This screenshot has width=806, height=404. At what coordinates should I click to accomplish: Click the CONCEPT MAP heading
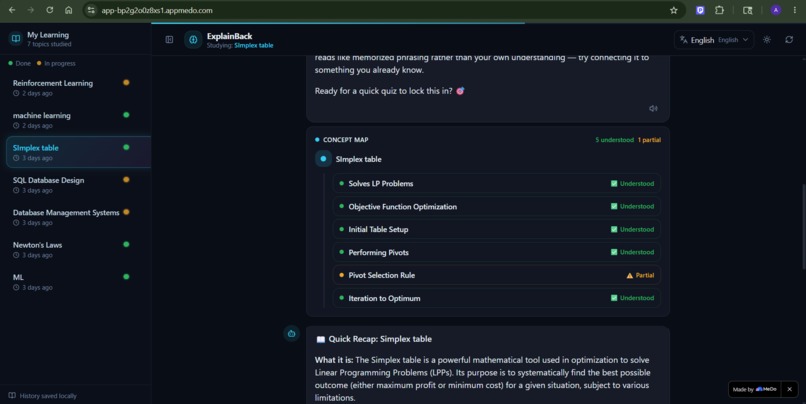coord(345,140)
